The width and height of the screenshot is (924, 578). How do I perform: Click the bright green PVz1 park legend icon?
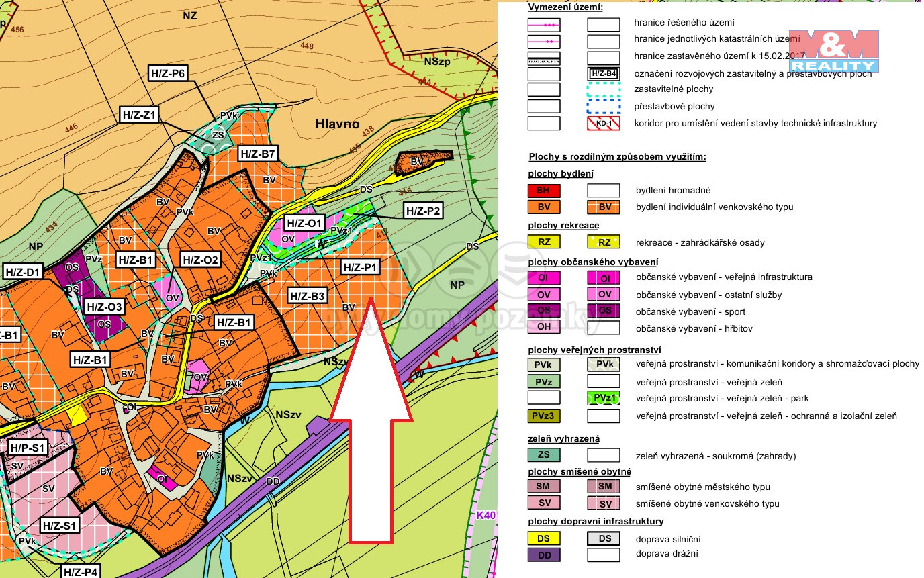603,399
